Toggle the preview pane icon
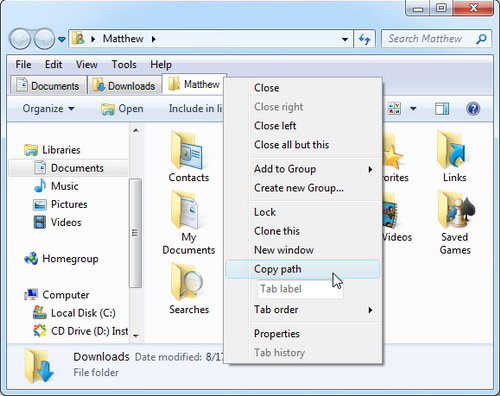 tap(442, 109)
